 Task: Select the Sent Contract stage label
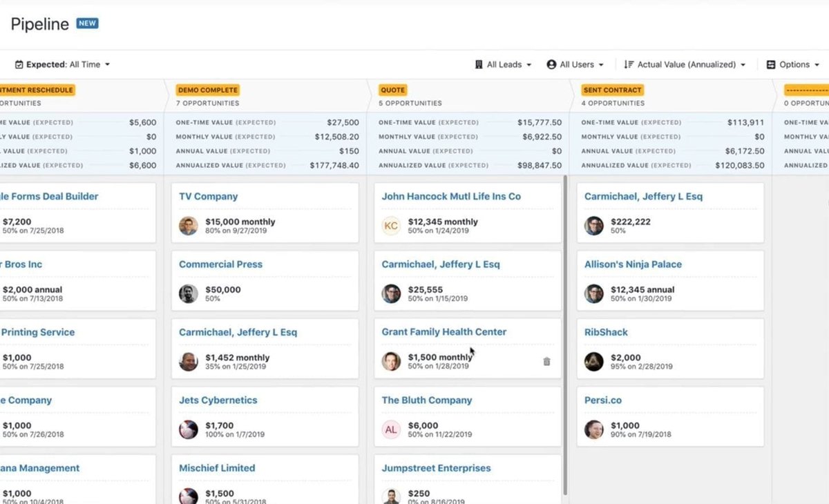click(x=613, y=90)
